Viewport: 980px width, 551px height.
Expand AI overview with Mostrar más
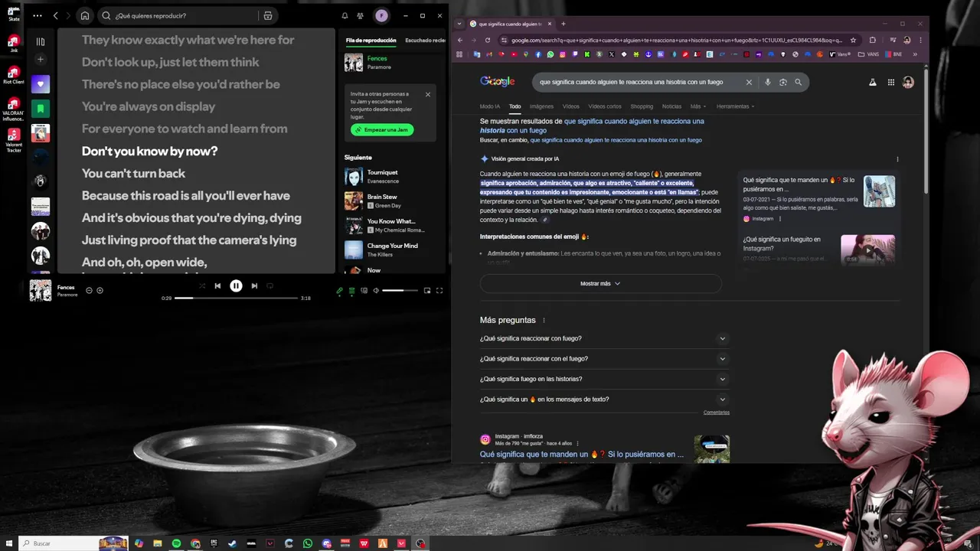600,283
